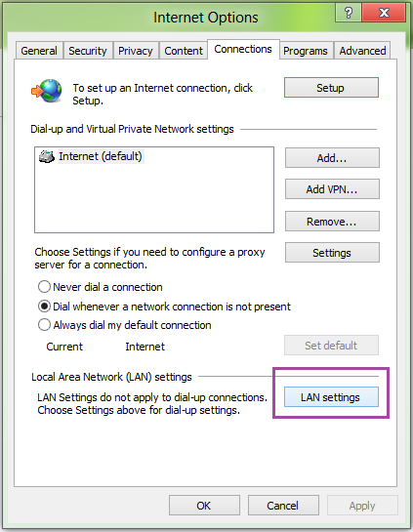Click the modem icon beside Internet (default)

pos(47,156)
